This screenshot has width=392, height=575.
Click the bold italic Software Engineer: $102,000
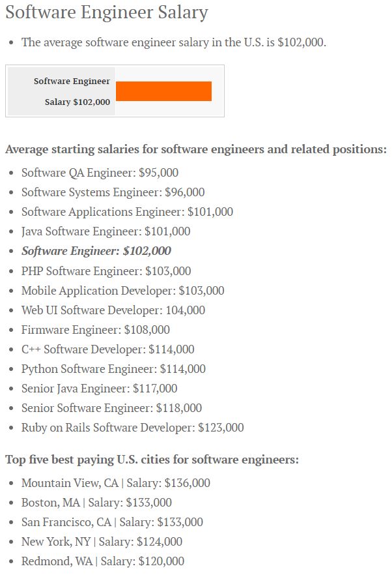point(96,251)
